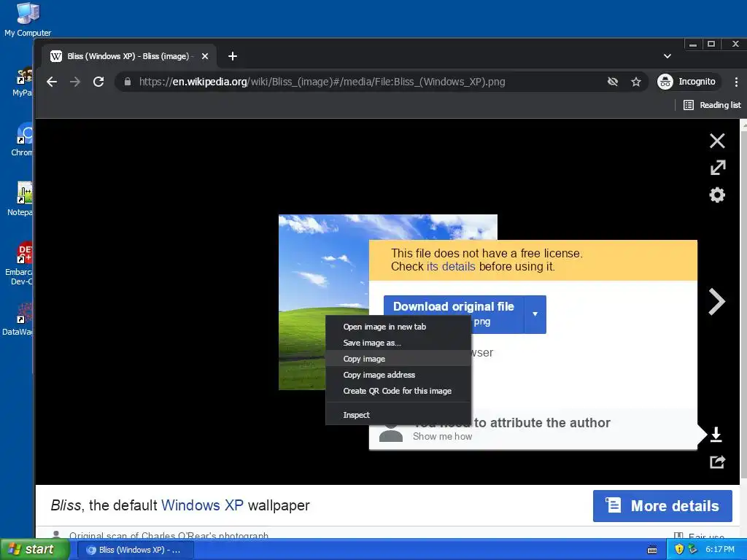Click the Bliss taskbar button
The height and width of the screenshot is (560, 747).
coord(135,550)
